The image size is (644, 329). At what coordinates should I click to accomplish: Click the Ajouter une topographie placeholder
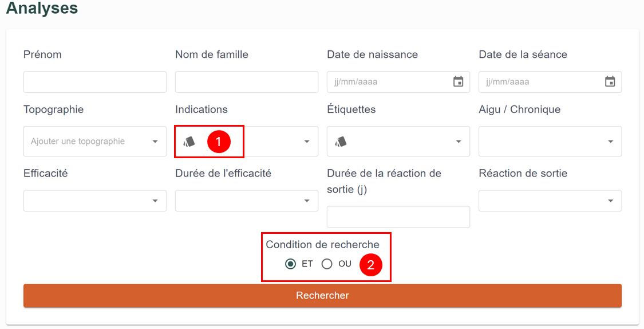78,142
